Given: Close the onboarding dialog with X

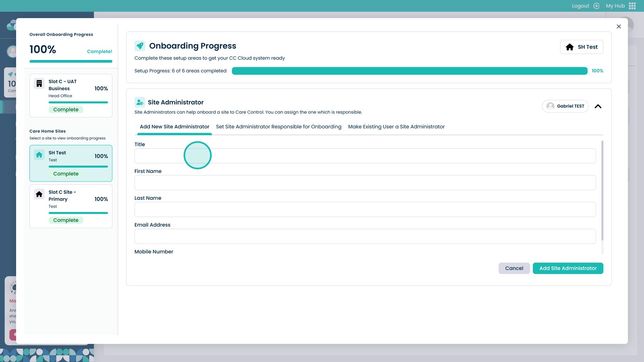Looking at the screenshot, I should 619,27.
